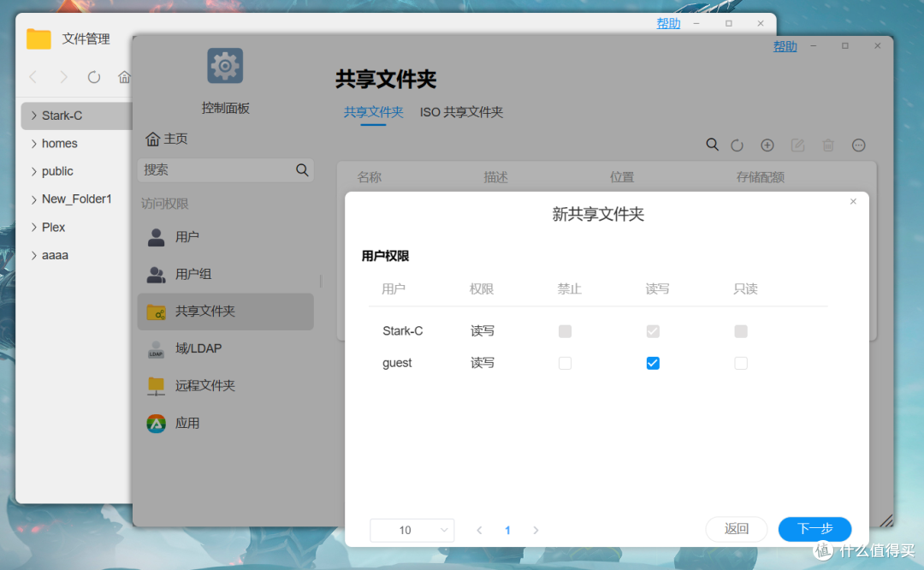
Task: Click the more options ellipsis icon in toolbar
Action: pos(859,145)
